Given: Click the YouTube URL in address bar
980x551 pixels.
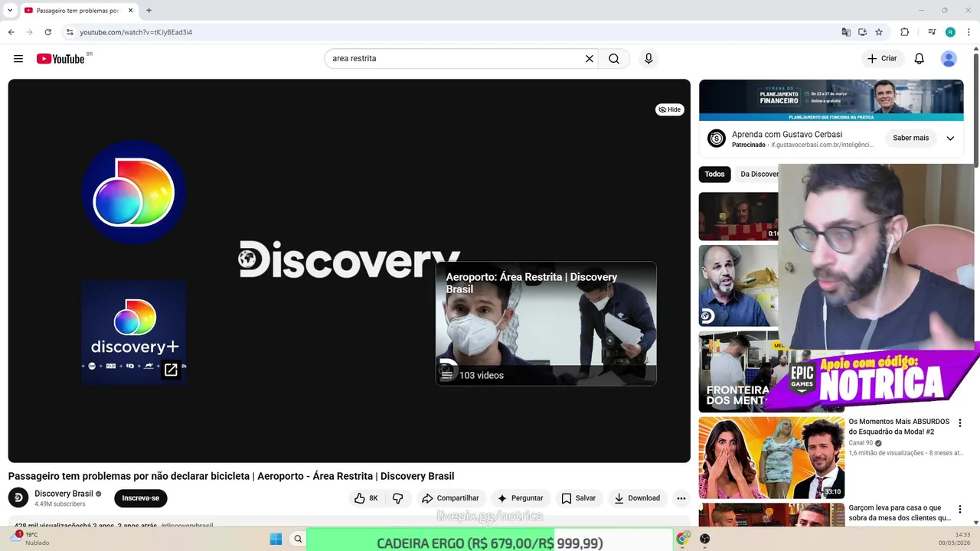Looking at the screenshot, I should coord(136,32).
